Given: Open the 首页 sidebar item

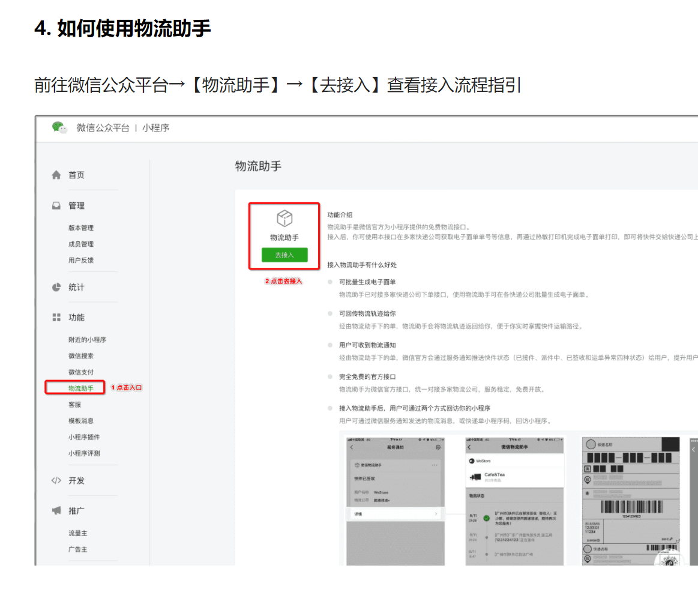Looking at the screenshot, I should point(76,175).
